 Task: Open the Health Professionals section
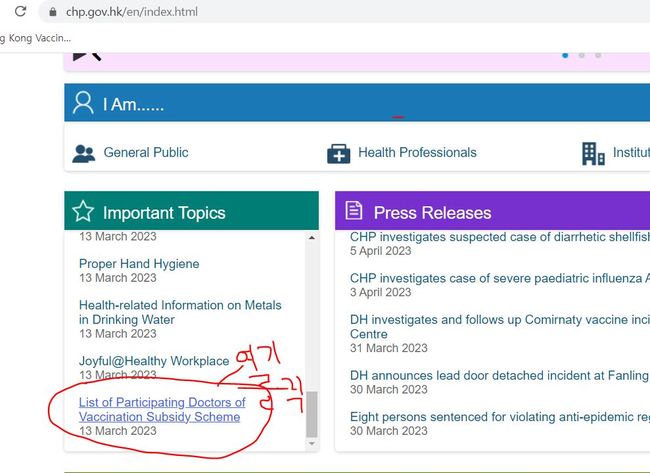coord(417,153)
